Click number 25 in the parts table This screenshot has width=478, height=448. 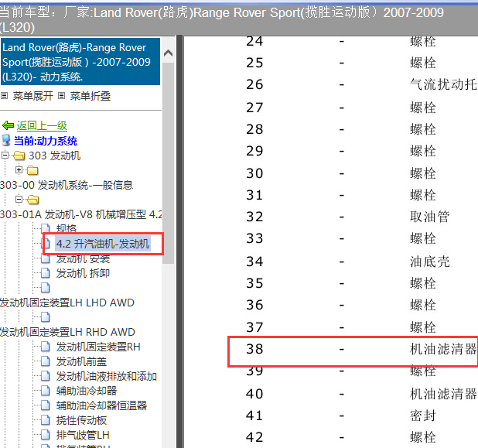(x=254, y=63)
